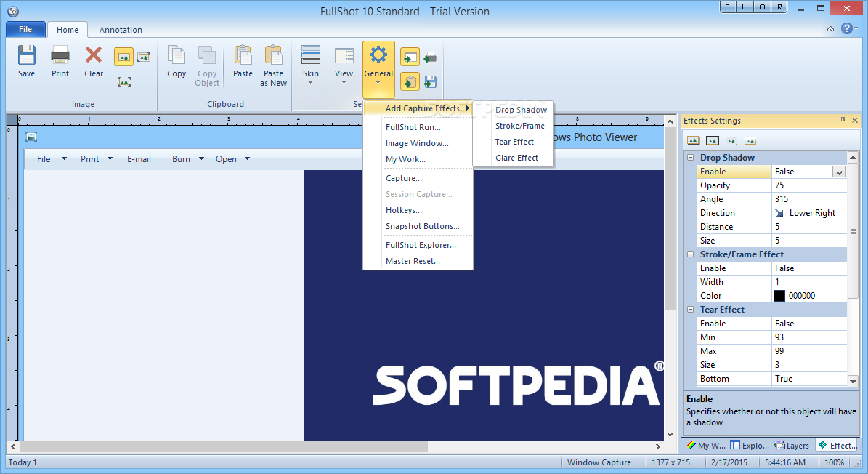
Task: Pin the Effects Settings panel
Action: pyautogui.click(x=843, y=120)
